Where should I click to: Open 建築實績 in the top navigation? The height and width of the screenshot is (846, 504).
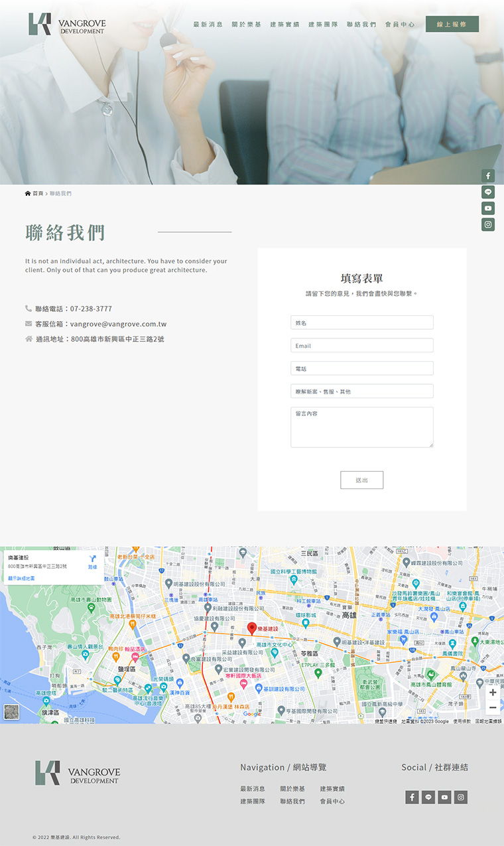point(284,25)
